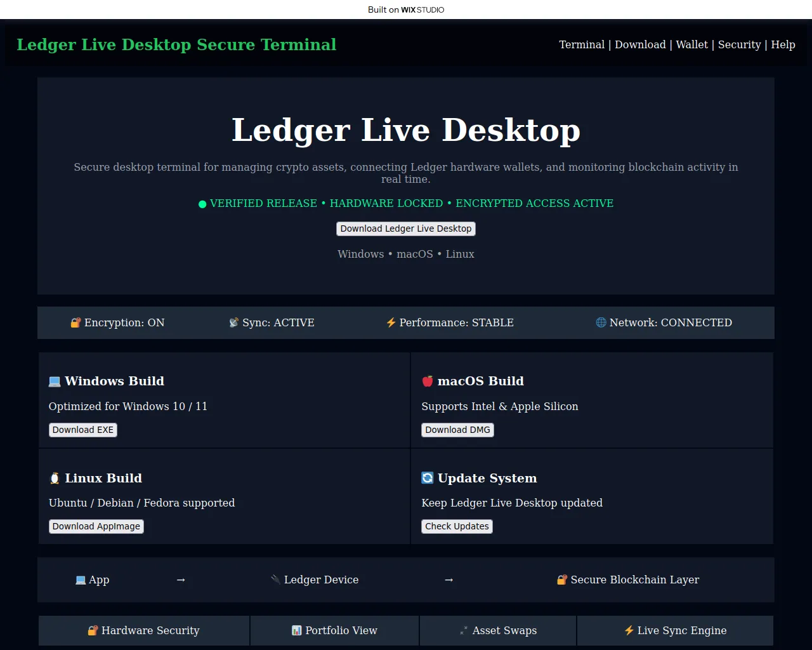Click the Update System heading
This screenshot has width=812, height=650.
tap(487, 478)
